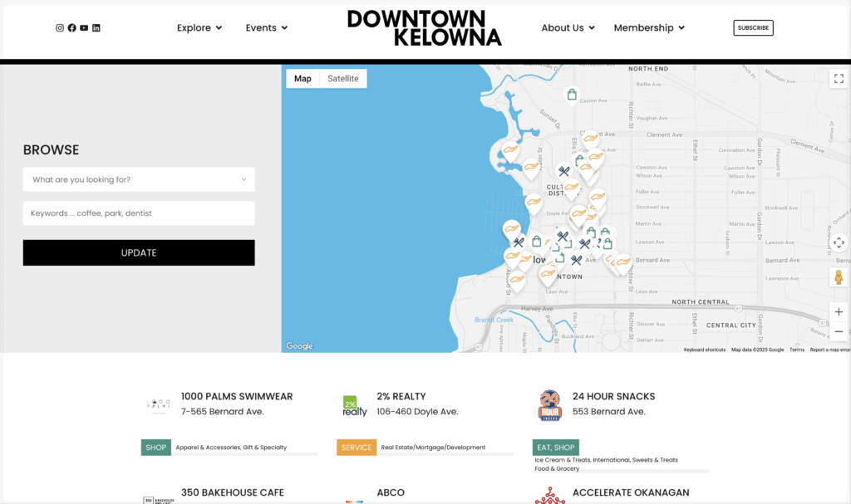Open the Instagram social icon
851x504 pixels.
(x=60, y=28)
